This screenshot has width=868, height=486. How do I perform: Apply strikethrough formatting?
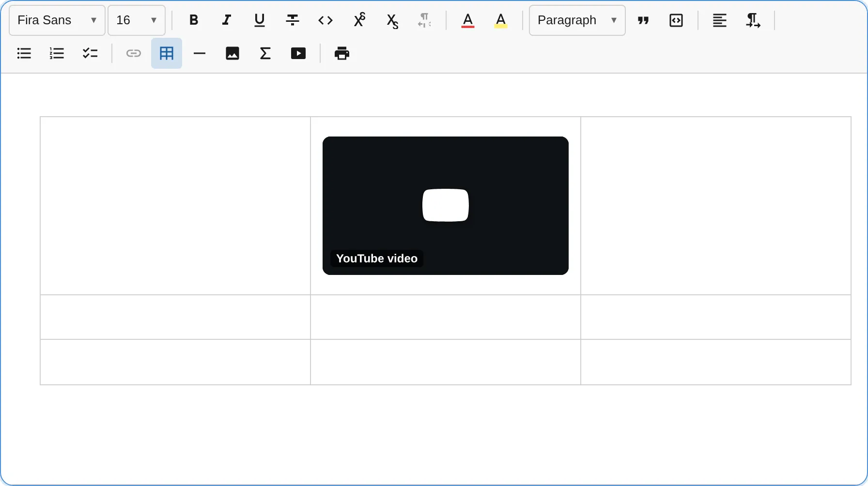click(293, 20)
